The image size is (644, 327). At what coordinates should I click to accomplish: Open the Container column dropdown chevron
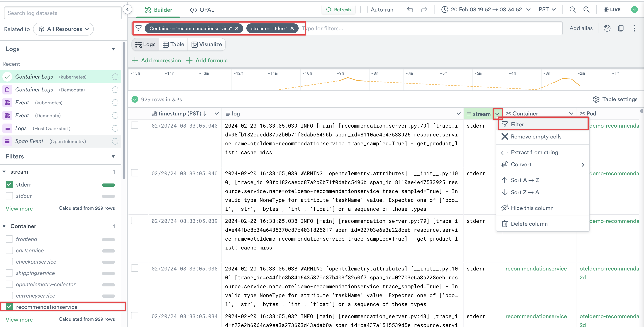pyautogui.click(x=571, y=114)
